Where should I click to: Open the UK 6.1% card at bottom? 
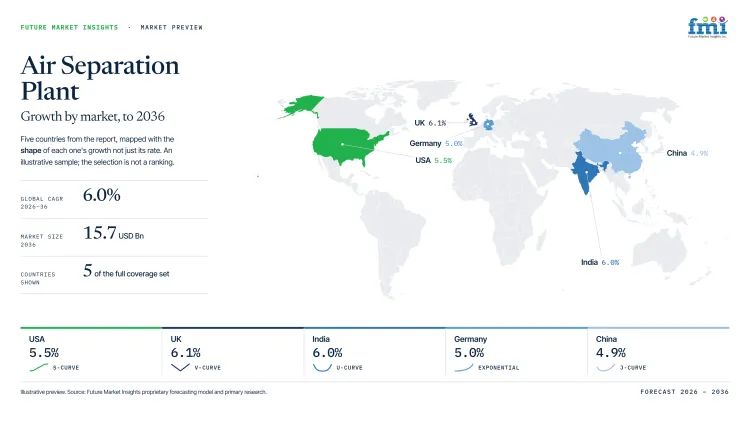point(233,353)
